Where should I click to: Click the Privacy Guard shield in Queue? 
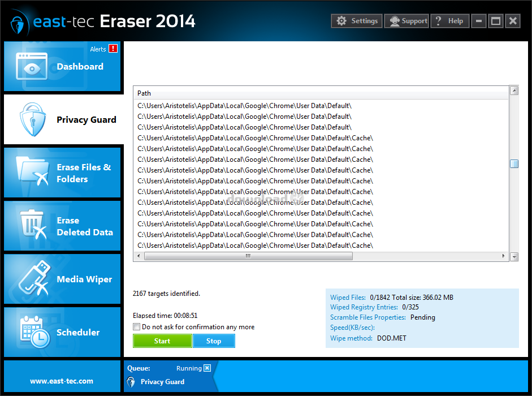point(131,382)
